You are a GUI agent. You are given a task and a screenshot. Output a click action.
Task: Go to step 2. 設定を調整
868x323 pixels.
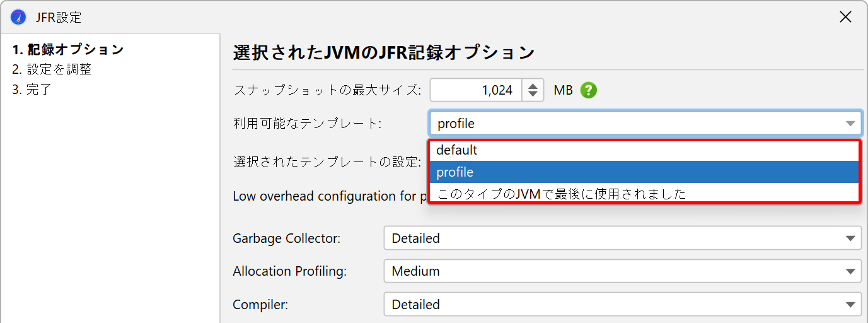(52, 69)
